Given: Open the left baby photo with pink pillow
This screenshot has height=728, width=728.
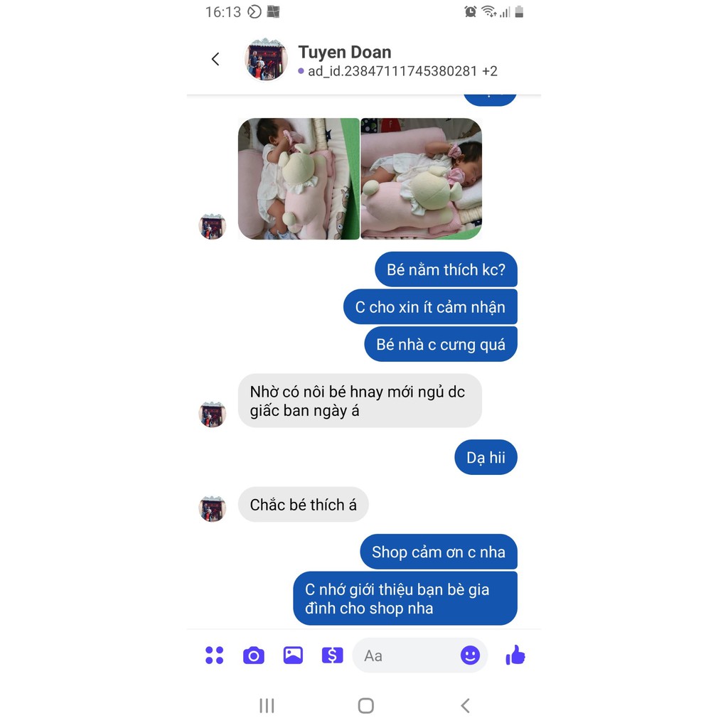Looking at the screenshot, I should (299, 178).
